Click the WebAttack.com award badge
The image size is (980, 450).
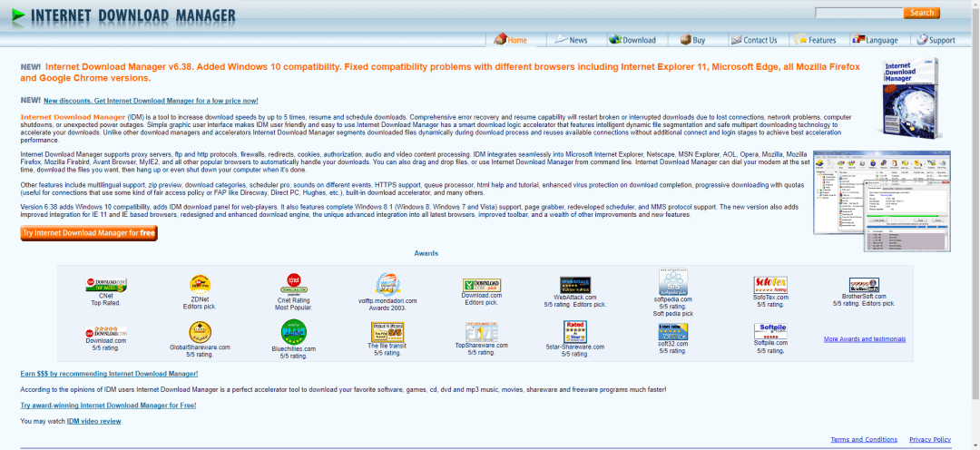point(575,284)
